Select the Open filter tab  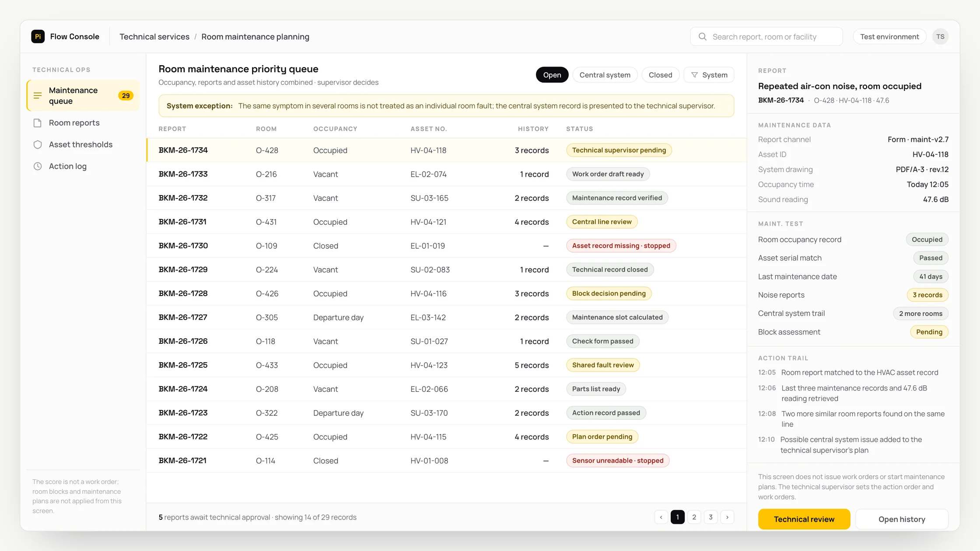[552, 75]
